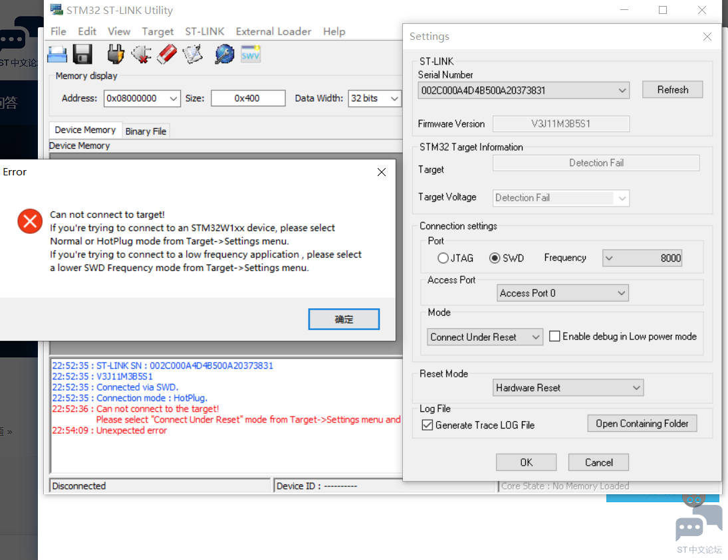This screenshot has width=728, height=560.
Task: Switch to the Device Memory tab
Action: coord(85,130)
